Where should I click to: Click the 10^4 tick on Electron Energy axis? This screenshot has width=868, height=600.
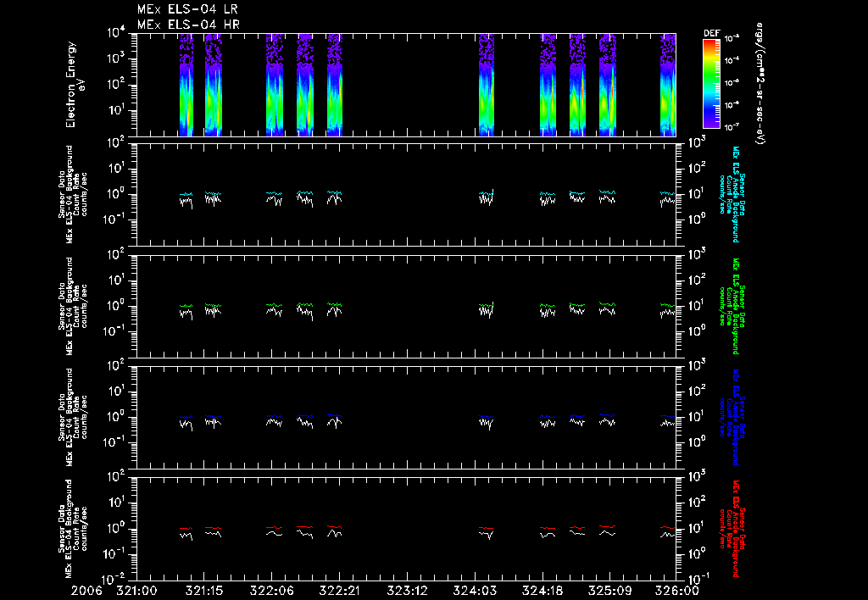116,33
